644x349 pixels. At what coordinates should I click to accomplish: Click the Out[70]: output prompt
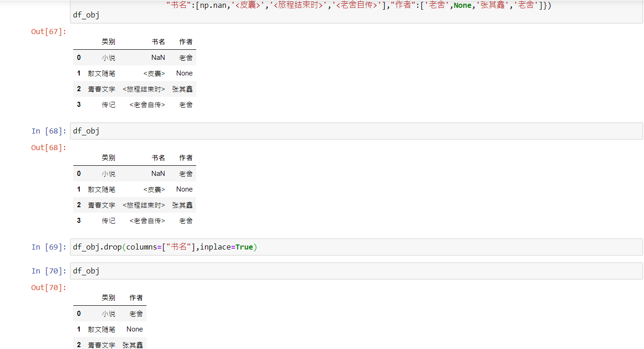point(49,288)
